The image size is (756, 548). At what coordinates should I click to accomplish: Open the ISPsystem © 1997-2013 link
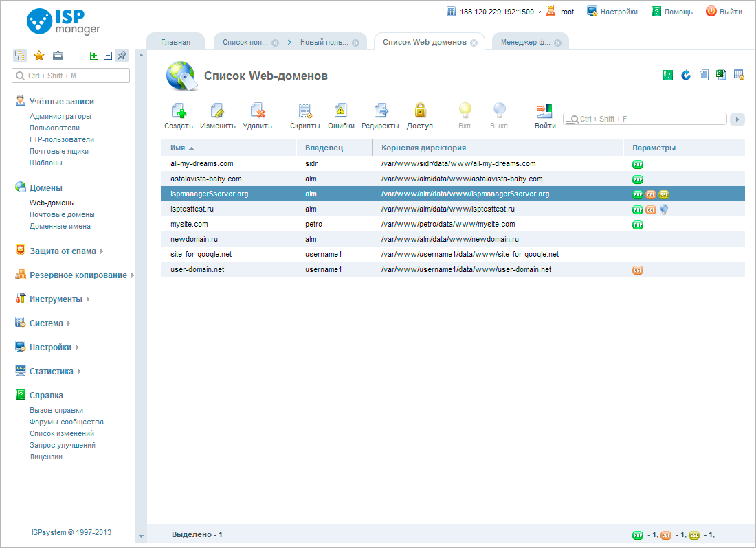click(x=71, y=532)
